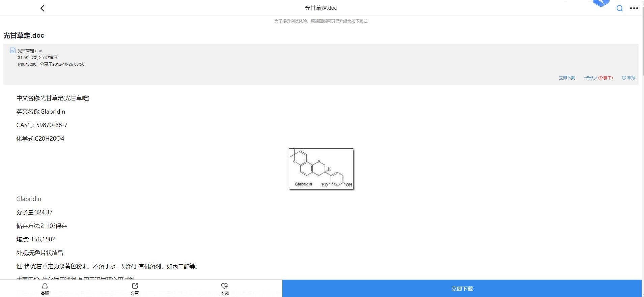Select the CAS号: 59870-68-7 line

(x=42, y=125)
